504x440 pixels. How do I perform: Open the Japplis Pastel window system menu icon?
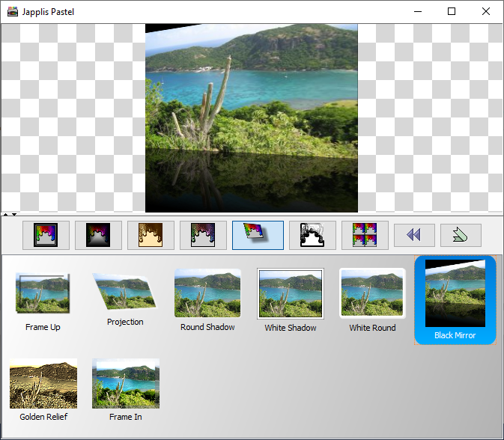(12, 11)
